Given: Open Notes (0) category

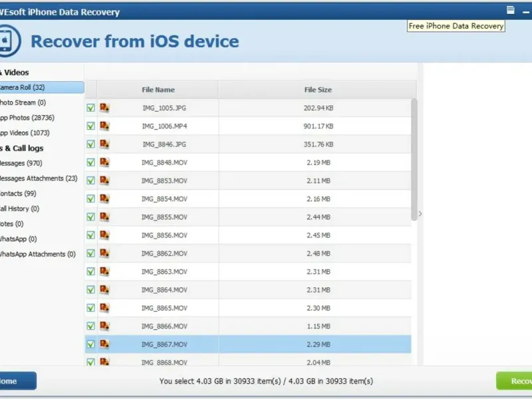Looking at the screenshot, I should pyautogui.click(x=11, y=224).
